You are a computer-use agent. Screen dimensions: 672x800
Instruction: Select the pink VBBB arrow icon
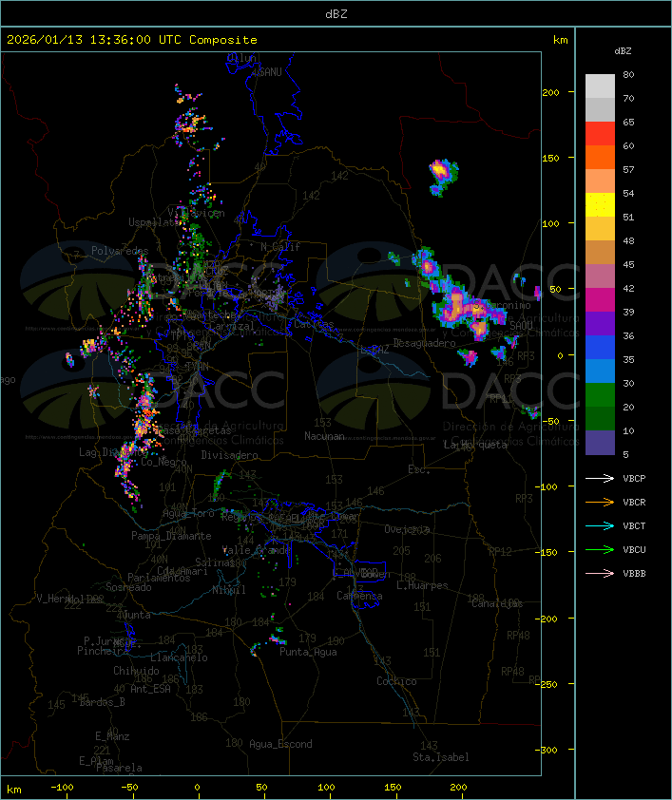600,573
